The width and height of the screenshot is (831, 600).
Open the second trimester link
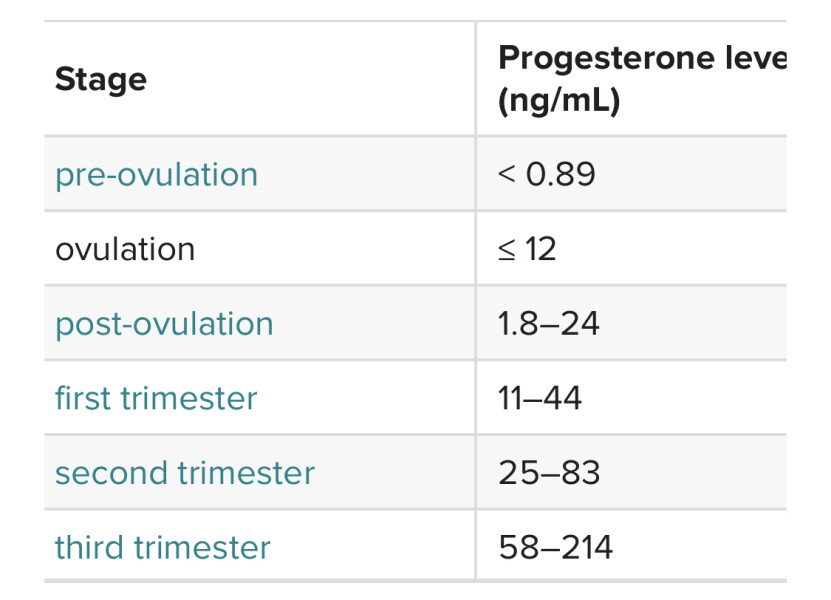tap(185, 473)
